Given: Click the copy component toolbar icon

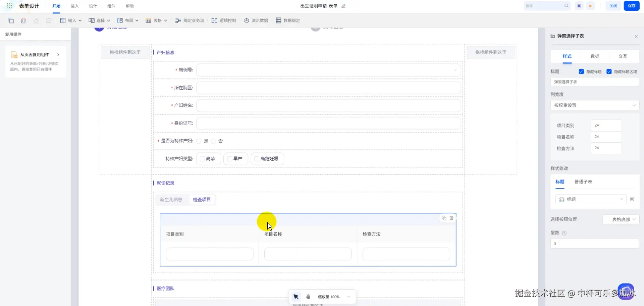Looking at the screenshot, I should [x=11, y=20].
